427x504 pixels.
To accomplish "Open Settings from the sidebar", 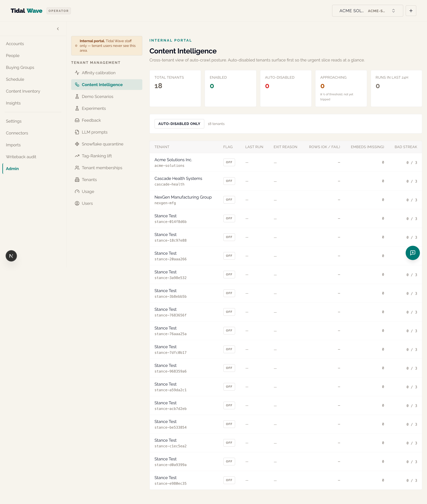I will click(x=13, y=121).
